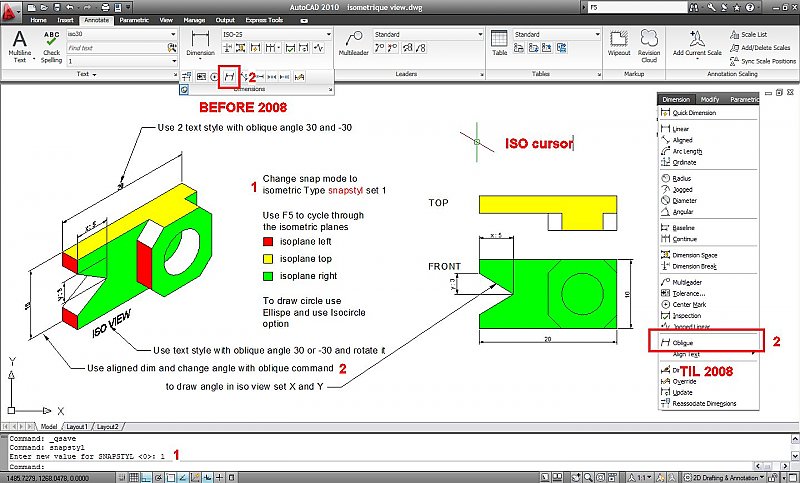Click Scale List button
Image resolution: width=800 pixels, height=483 pixels.
[x=748, y=34]
